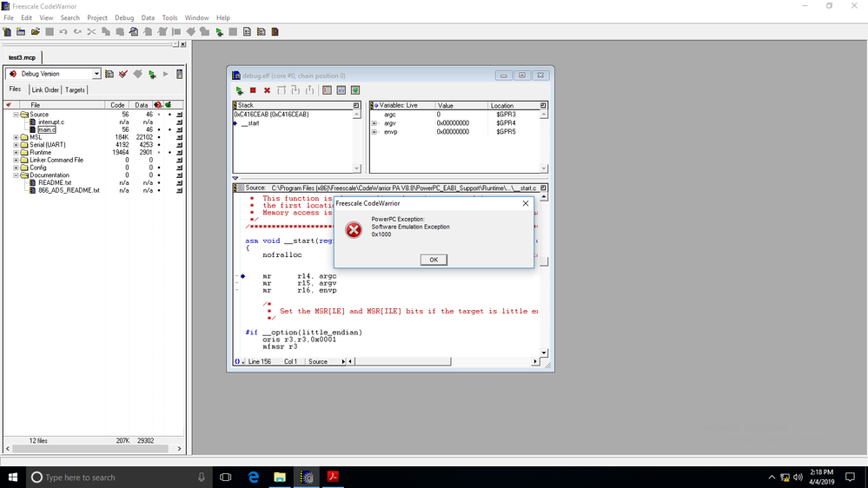Switch to the Link Order tab
This screenshot has width=868, height=488.
click(45, 89)
